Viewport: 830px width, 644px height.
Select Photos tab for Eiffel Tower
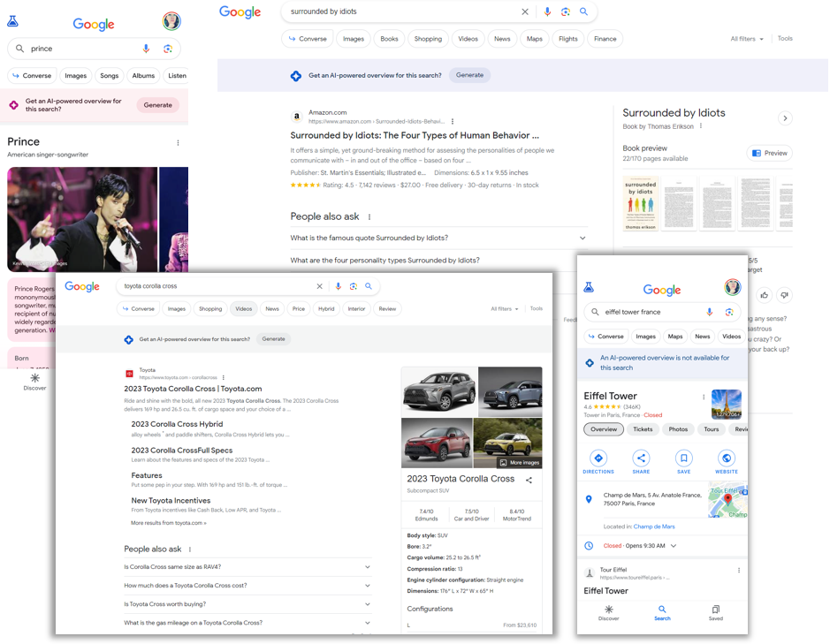(678, 429)
